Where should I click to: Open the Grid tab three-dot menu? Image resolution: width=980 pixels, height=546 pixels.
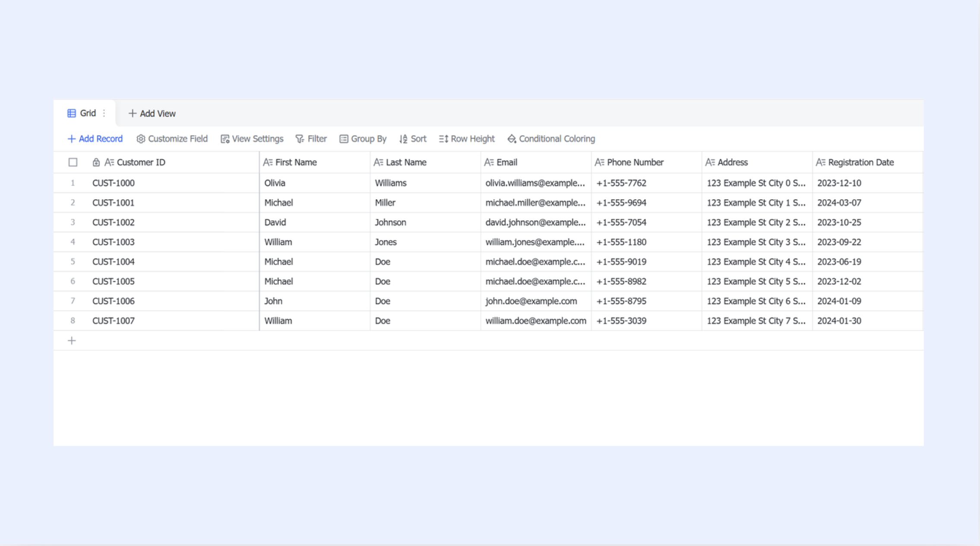pos(104,113)
